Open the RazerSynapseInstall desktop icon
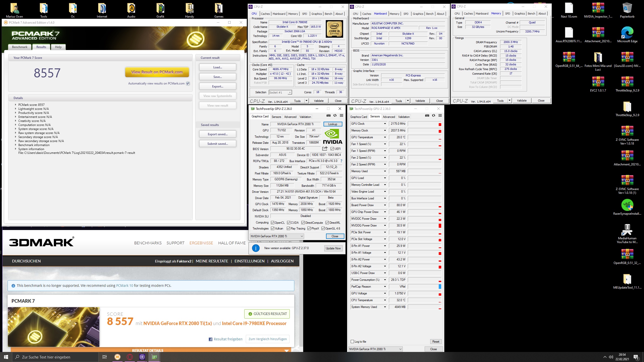Screen dimensions: 644x362 point(627,207)
